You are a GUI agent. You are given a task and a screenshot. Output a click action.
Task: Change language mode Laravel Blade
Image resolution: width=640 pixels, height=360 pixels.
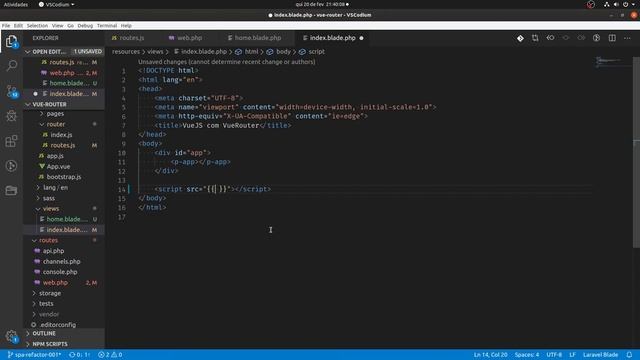tap(600, 355)
